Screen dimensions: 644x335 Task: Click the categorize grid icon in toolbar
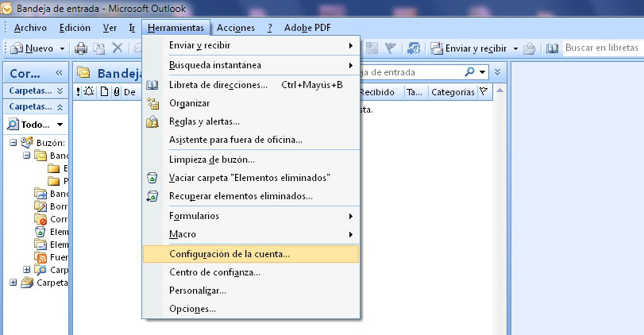click(x=372, y=48)
